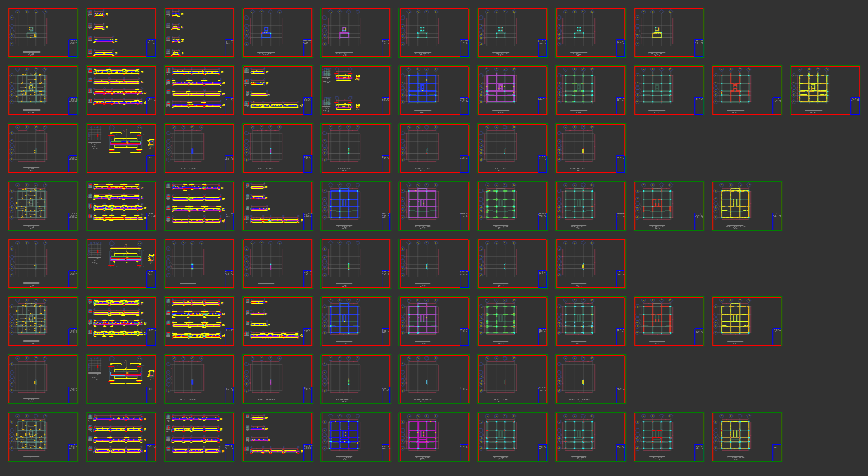Viewport: 868px width, 476px height.
Task: Select the magenta plan sheet in the top row
Action: pyautogui.click(x=356, y=32)
